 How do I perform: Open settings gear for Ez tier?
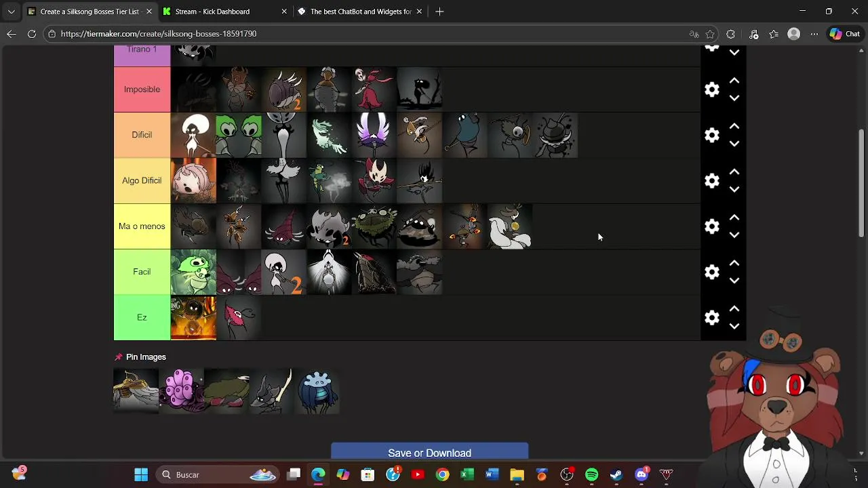[x=711, y=318]
